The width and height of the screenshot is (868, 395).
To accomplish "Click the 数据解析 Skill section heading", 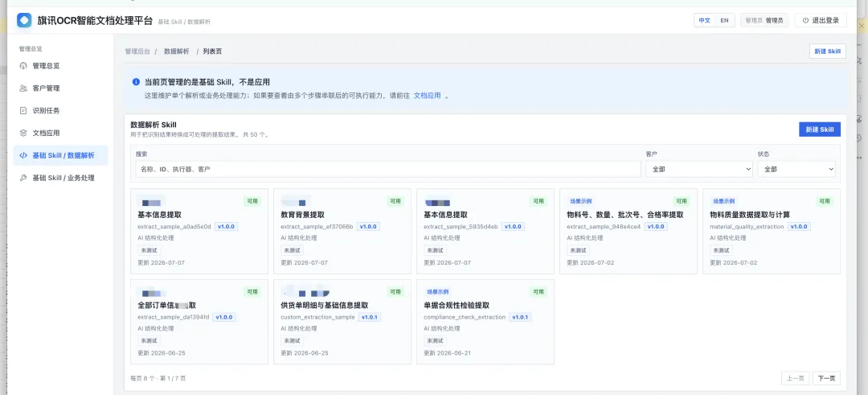I will tap(154, 125).
